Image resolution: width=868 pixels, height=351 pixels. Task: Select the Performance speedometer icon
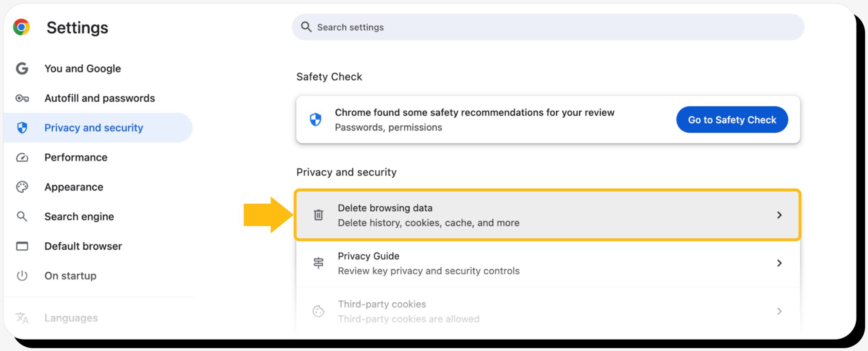click(22, 157)
